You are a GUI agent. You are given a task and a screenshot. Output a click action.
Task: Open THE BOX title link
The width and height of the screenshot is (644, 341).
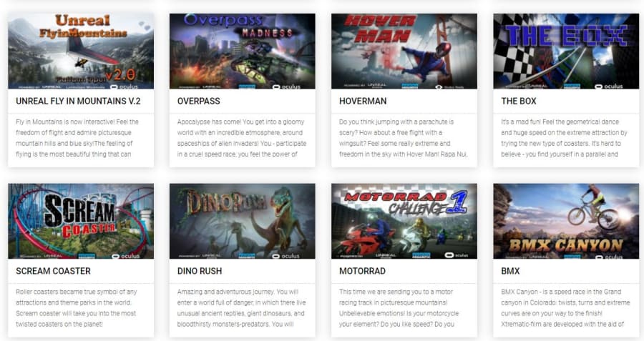(x=519, y=101)
